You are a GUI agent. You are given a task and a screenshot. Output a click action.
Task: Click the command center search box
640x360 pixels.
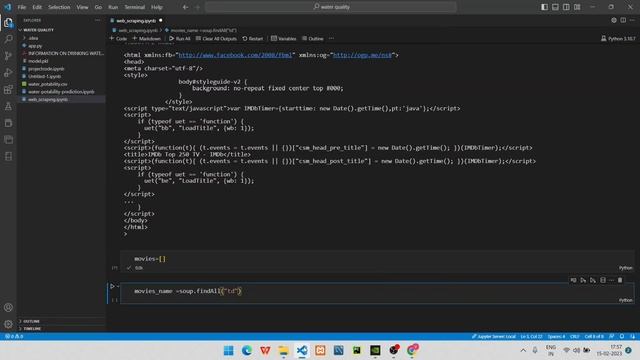(x=331, y=7)
